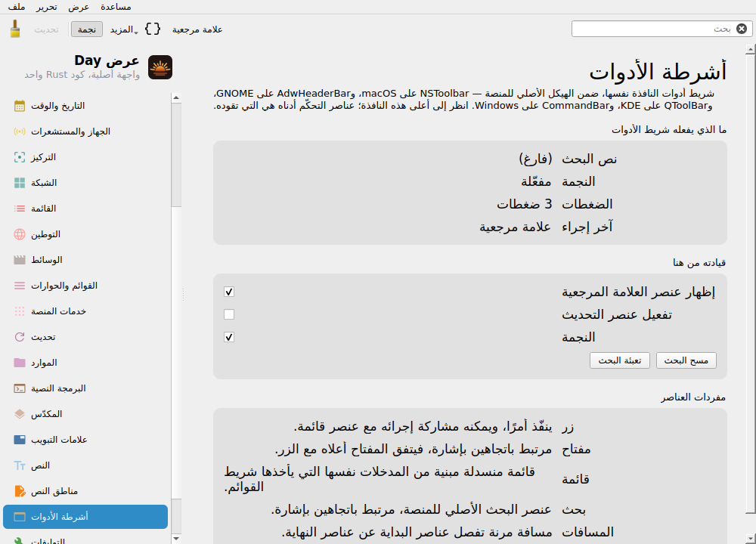
Task: Click the أشرطة الأدوات page heading
Action: pyautogui.click(x=658, y=72)
